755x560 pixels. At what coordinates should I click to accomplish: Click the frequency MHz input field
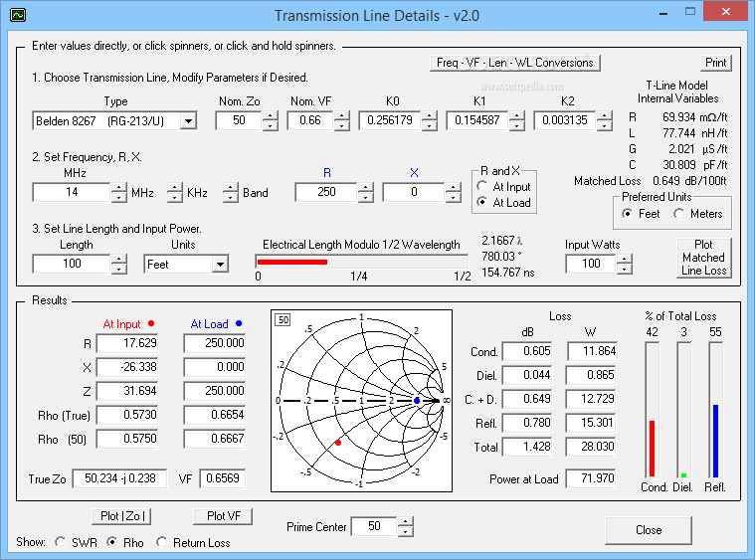[72, 192]
